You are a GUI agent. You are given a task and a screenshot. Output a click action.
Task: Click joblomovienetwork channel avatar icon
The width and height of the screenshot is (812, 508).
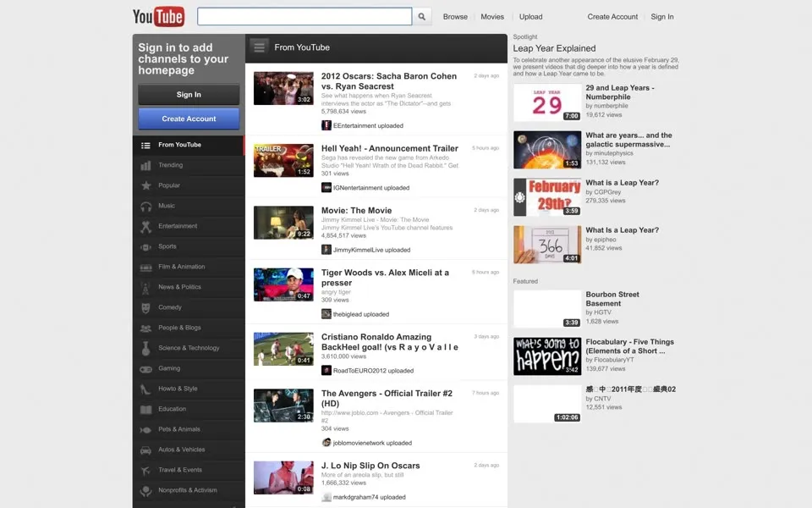pos(326,443)
